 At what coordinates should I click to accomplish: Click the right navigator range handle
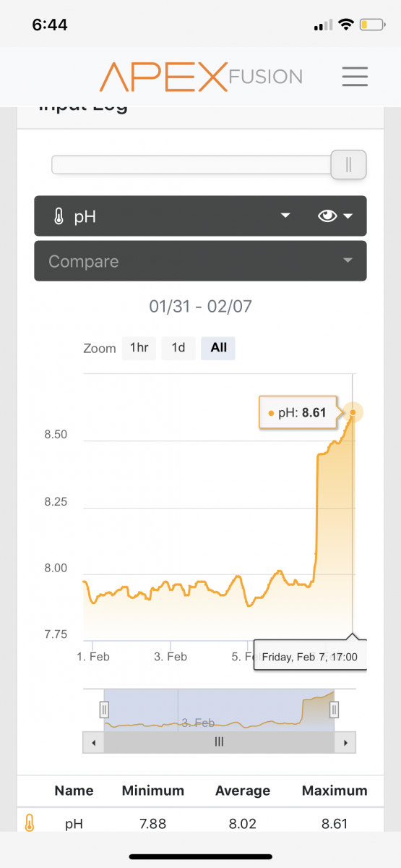[334, 710]
